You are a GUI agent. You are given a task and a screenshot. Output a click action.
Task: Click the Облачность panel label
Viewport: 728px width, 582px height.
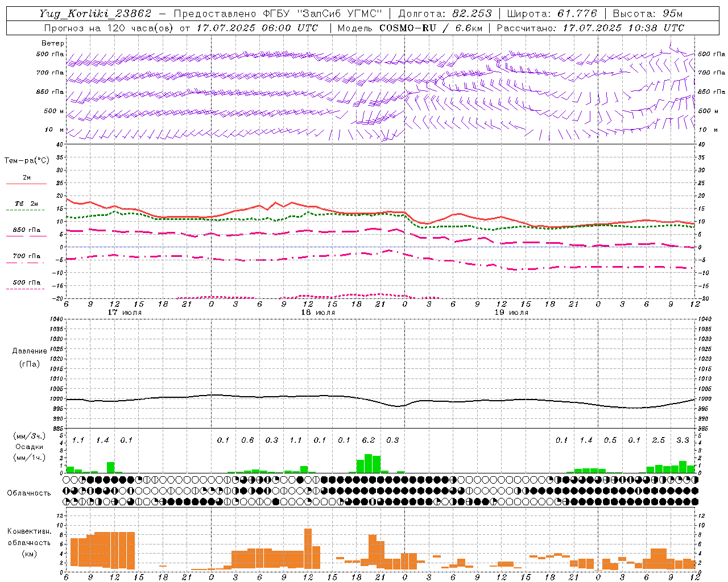point(29,493)
